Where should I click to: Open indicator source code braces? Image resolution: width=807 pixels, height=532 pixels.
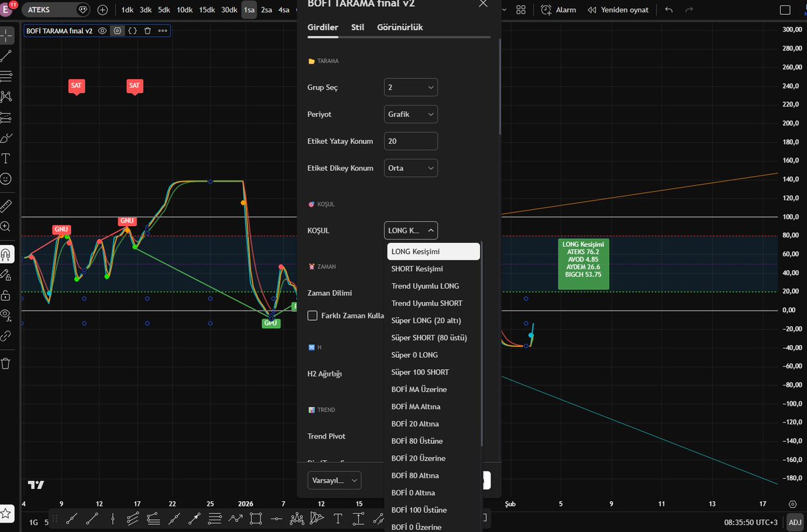pyautogui.click(x=133, y=31)
